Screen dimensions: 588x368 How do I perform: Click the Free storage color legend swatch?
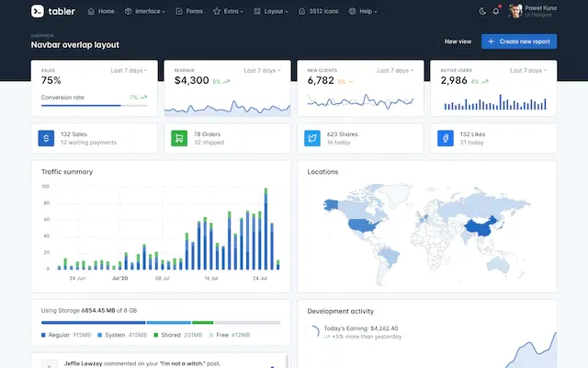(211, 335)
